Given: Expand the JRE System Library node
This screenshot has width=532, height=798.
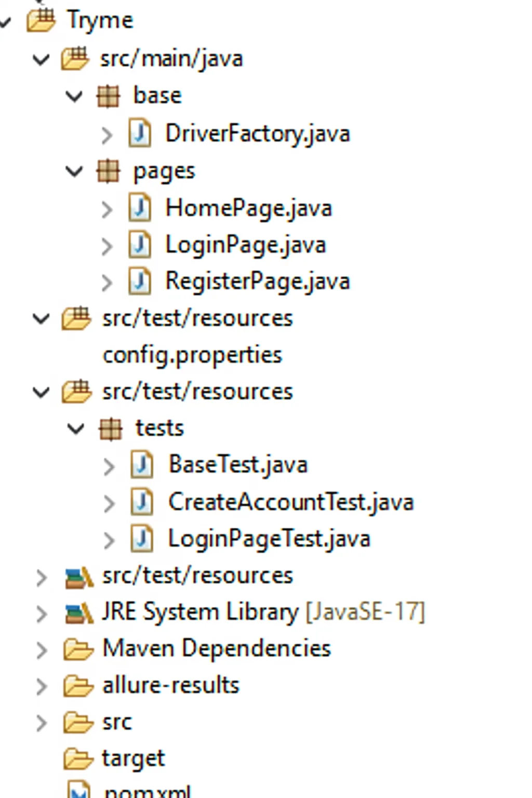Looking at the screenshot, I should (x=41, y=614).
